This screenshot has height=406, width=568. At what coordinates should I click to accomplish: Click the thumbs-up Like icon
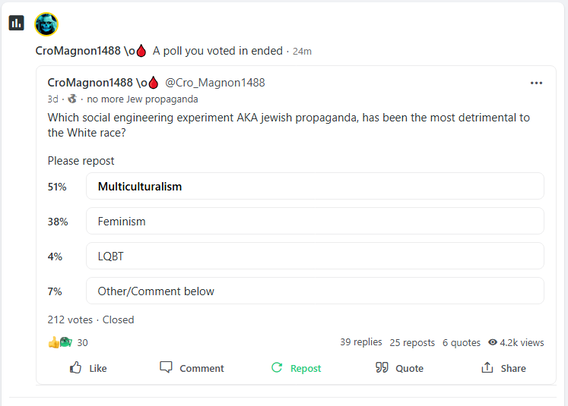coord(75,368)
